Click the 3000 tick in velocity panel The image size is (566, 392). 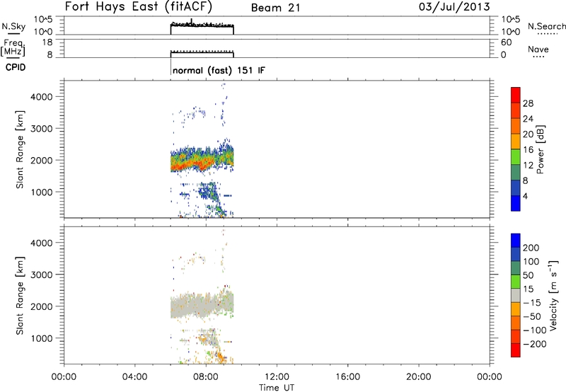pos(41,275)
